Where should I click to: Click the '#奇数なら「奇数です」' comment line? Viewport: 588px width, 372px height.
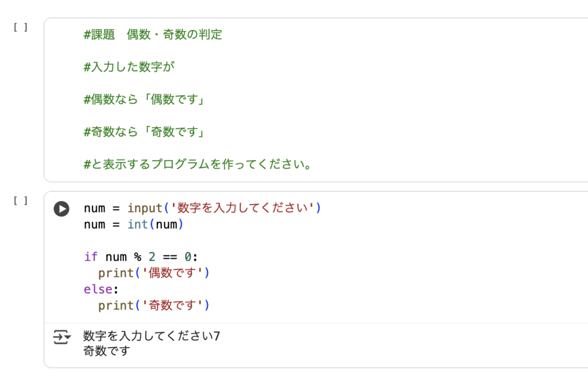tap(145, 133)
